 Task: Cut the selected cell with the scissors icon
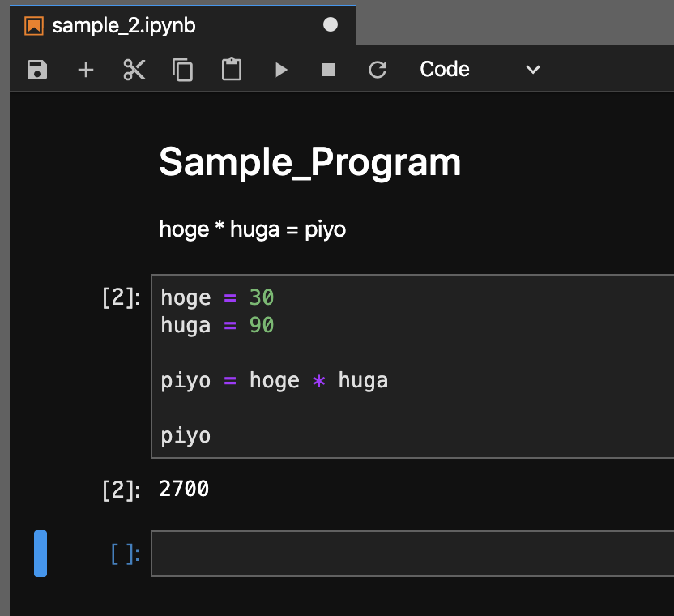tap(134, 70)
